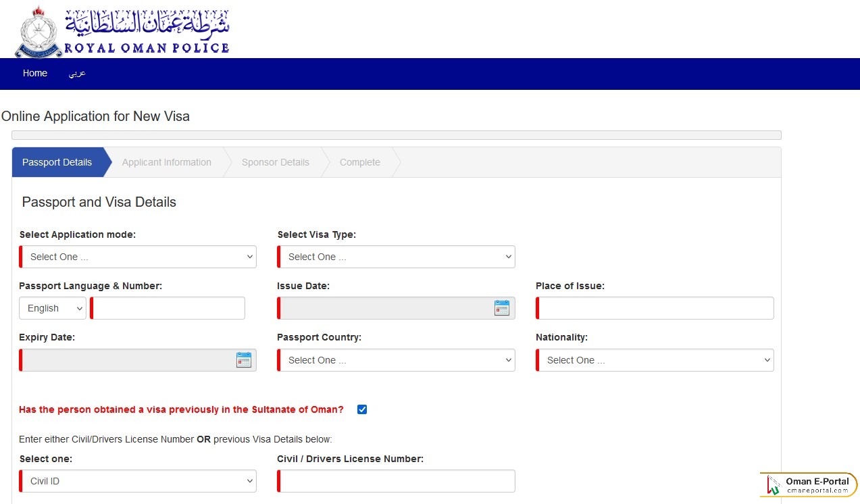Open the Passport Language dropdown showing English

pyautogui.click(x=52, y=308)
